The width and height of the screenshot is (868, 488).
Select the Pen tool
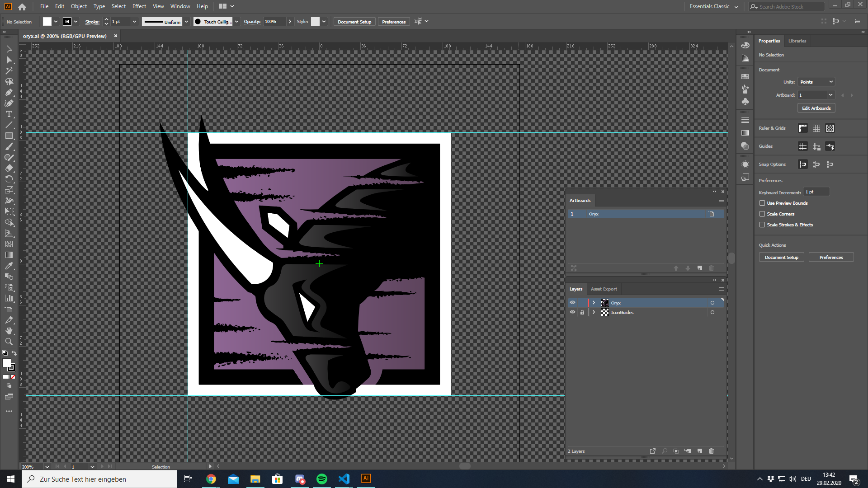[9, 93]
